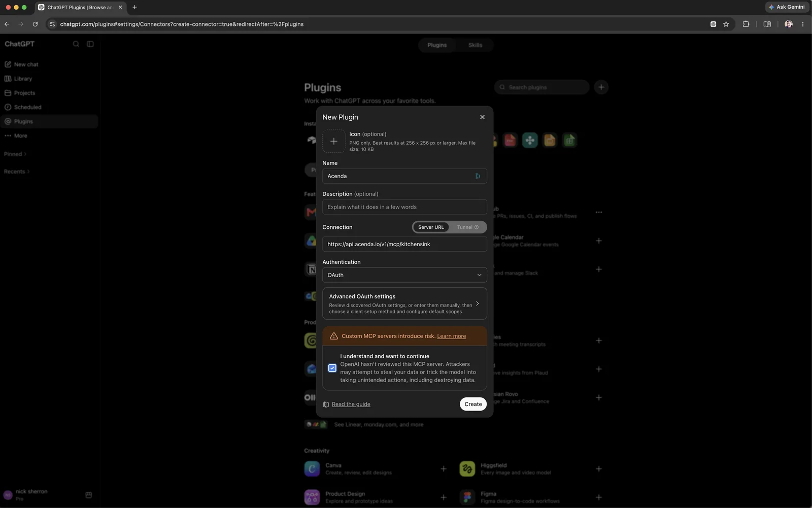Click the teal four-node plugin icon
The image size is (812, 508).
(530, 140)
